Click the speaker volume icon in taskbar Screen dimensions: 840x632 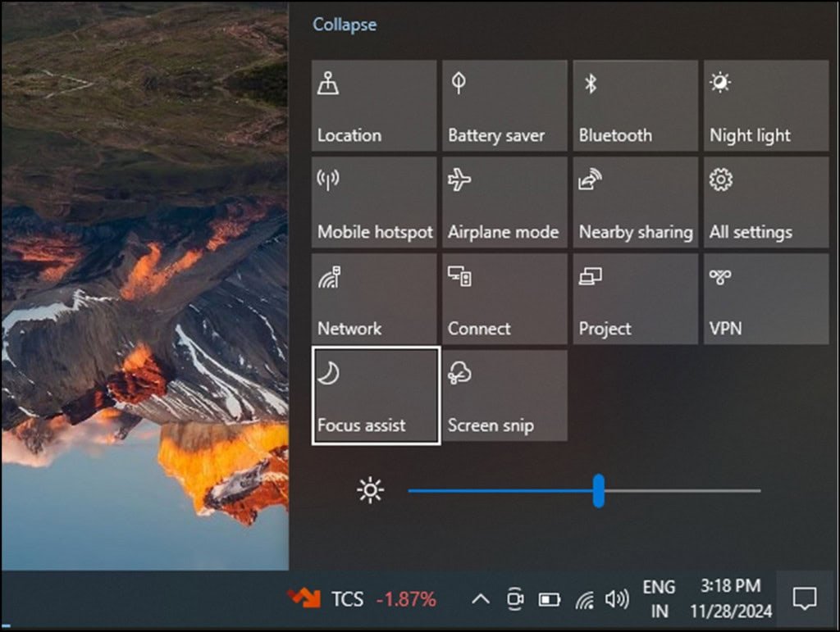[x=615, y=599]
